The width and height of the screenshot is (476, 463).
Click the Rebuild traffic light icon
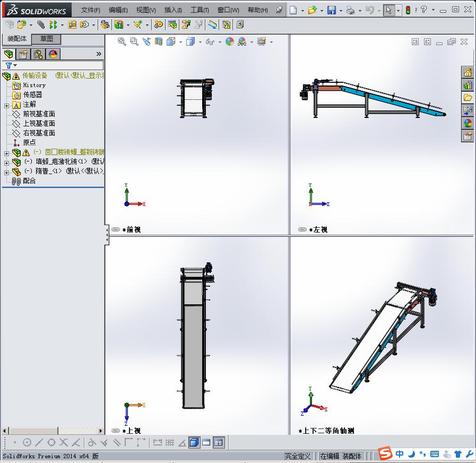coord(408,10)
